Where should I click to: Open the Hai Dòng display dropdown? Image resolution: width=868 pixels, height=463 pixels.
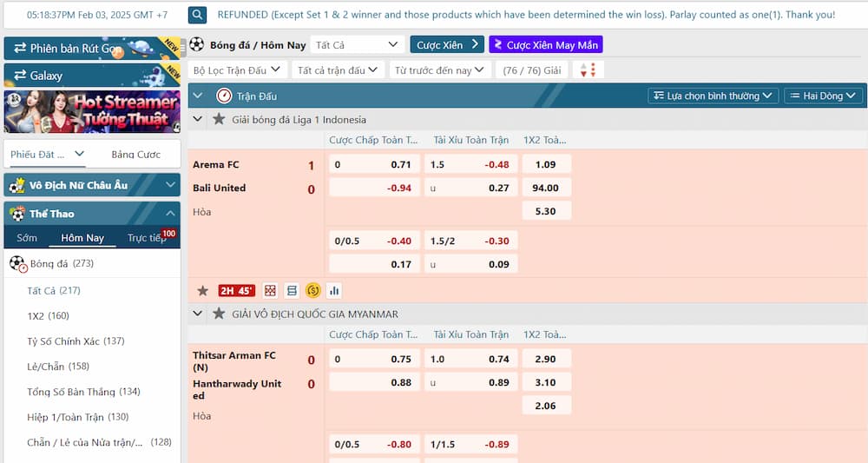[822, 96]
